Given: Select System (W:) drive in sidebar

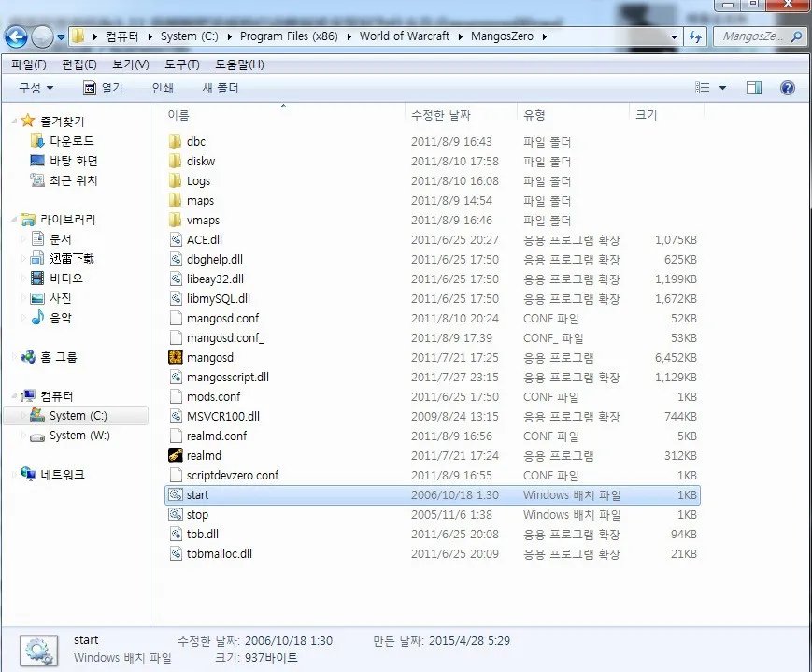Looking at the screenshot, I should click(x=79, y=436).
